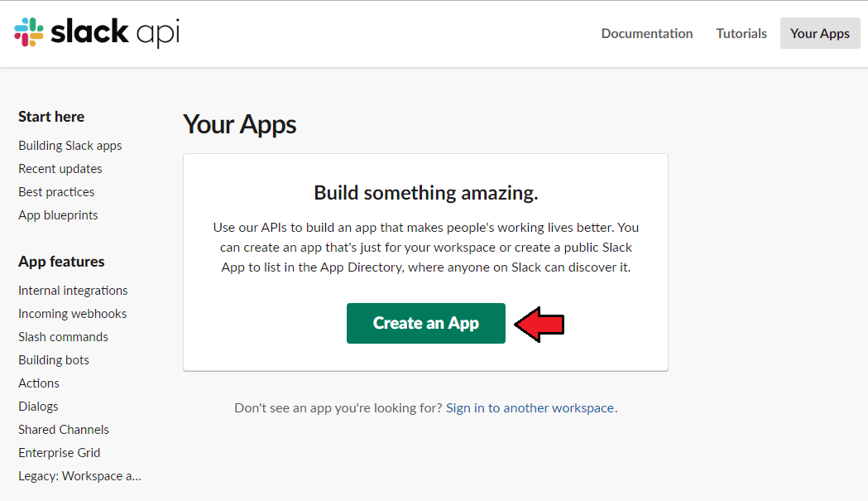Open the Recent updates sidebar link
The width and height of the screenshot is (868, 501).
click(60, 168)
